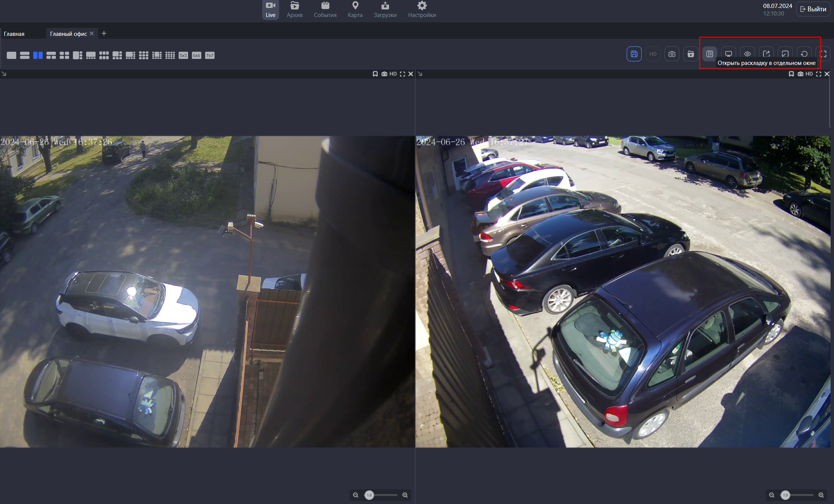
Task: Toggle HD mode in the toolbar
Action: pyautogui.click(x=653, y=54)
